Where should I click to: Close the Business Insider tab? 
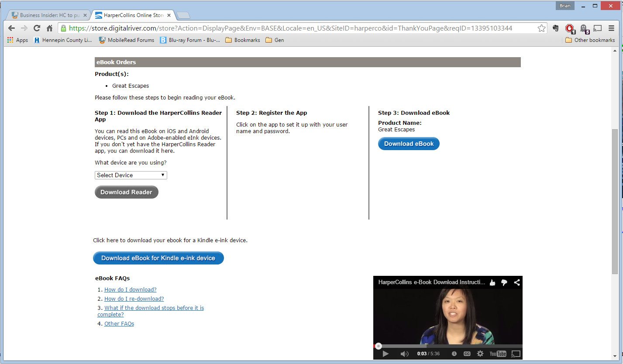coord(85,15)
